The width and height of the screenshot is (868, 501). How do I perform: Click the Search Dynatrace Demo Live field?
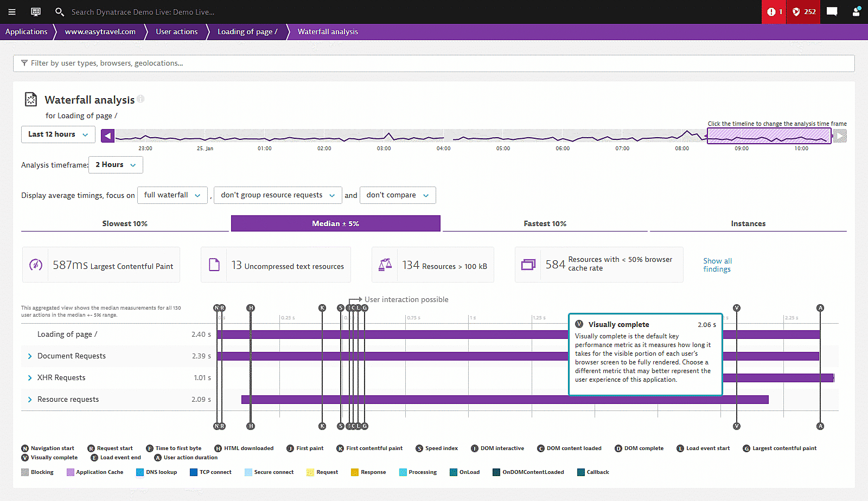143,12
